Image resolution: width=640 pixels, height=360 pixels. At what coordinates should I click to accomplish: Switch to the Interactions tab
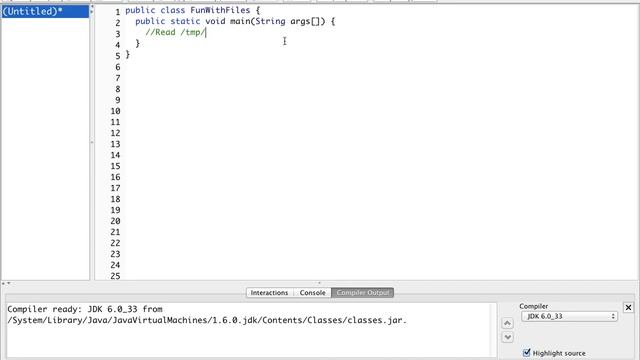269,293
